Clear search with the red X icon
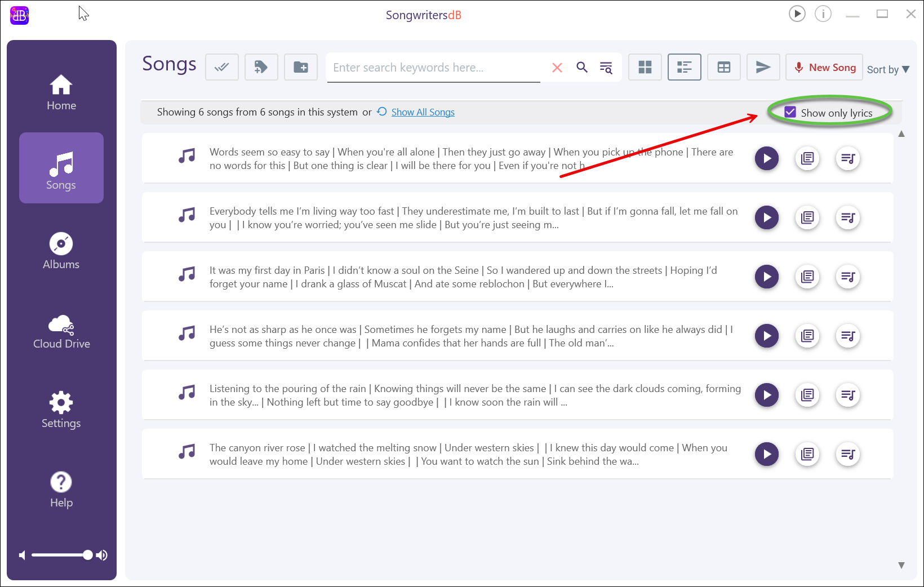924x587 pixels. coord(557,68)
